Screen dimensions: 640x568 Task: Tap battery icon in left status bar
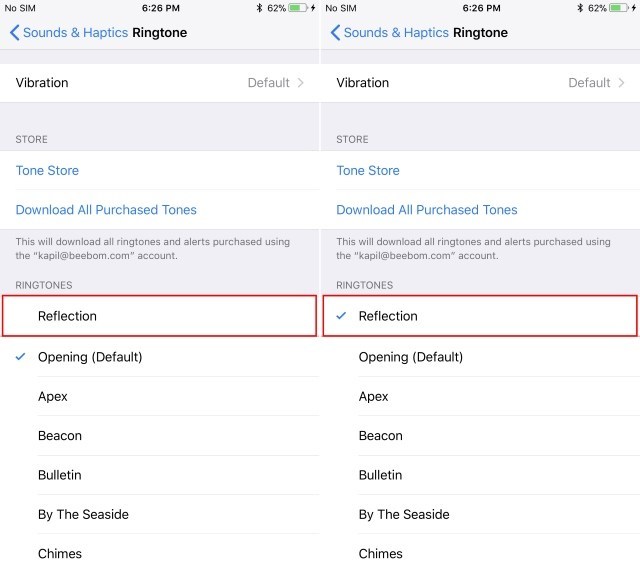pyautogui.click(x=298, y=8)
